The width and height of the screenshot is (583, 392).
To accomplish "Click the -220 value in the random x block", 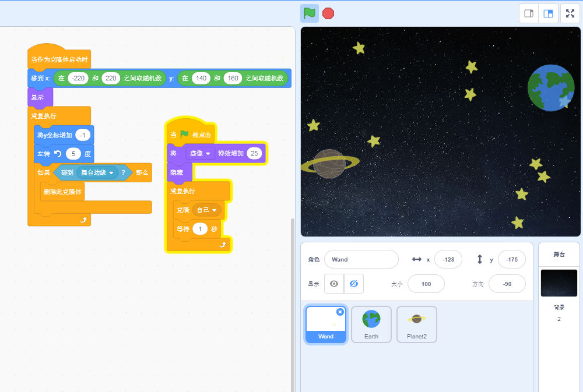I will tap(78, 78).
